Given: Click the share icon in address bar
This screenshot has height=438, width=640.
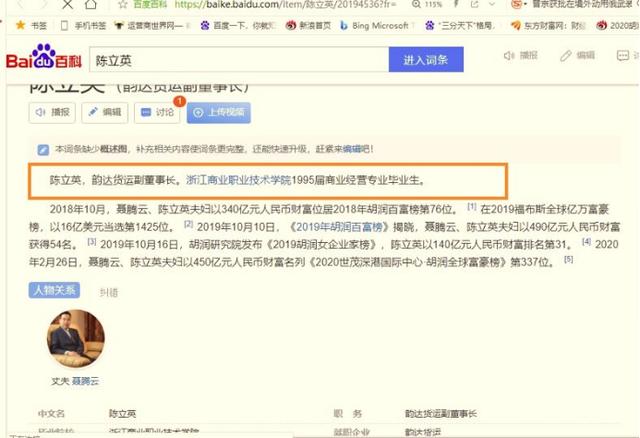Looking at the screenshot, I should (474, 4).
